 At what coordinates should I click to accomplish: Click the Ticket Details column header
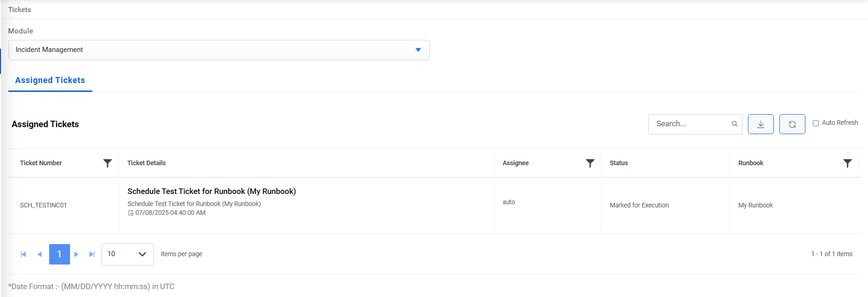(147, 163)
